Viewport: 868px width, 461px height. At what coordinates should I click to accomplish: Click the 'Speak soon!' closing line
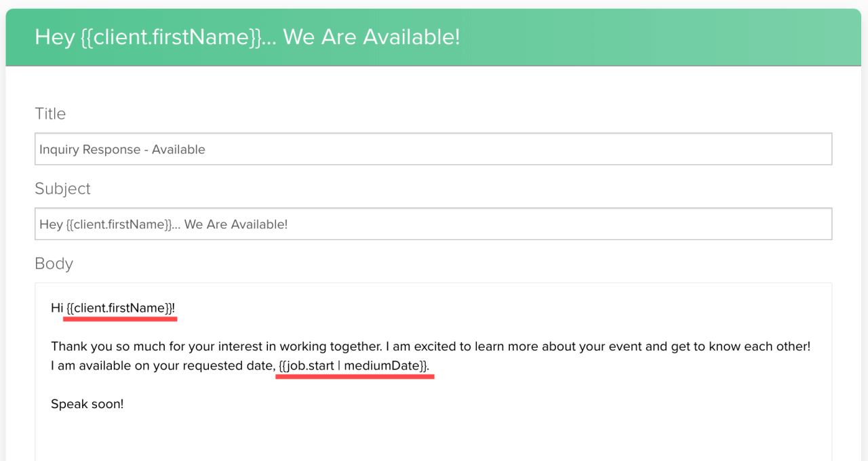(x=87, y=403)
